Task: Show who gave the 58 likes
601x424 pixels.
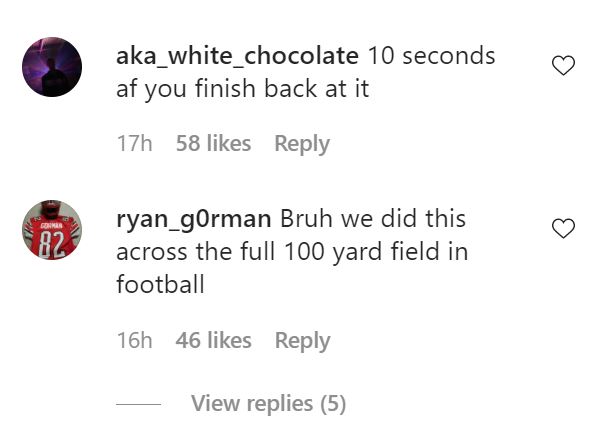Action: click(213, 144)
